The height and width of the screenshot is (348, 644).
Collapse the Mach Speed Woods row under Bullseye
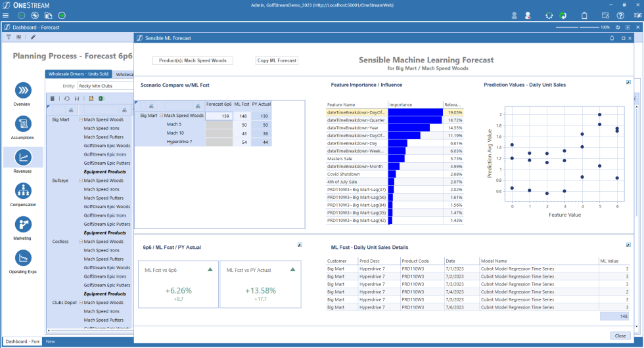81,181
